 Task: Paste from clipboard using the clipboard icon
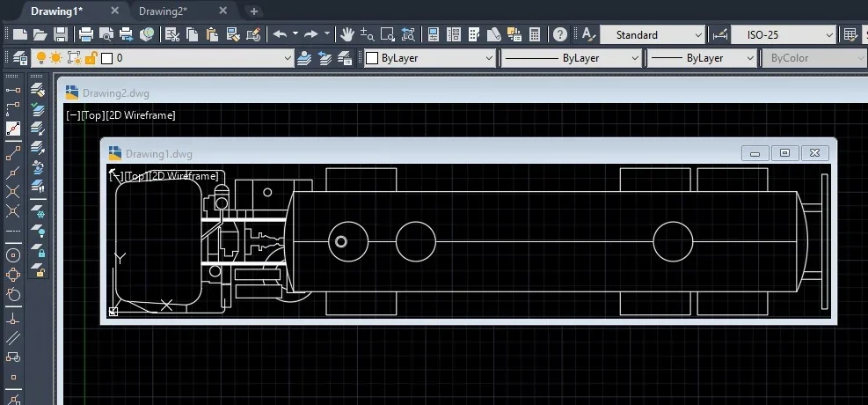pyautogui.click(x=212, y=34)
